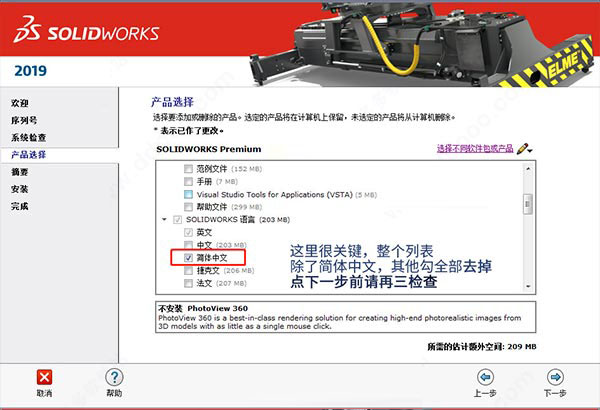Proceed with the Next step arrow icon
Viewport: 600px width, 410px height.
555,377
